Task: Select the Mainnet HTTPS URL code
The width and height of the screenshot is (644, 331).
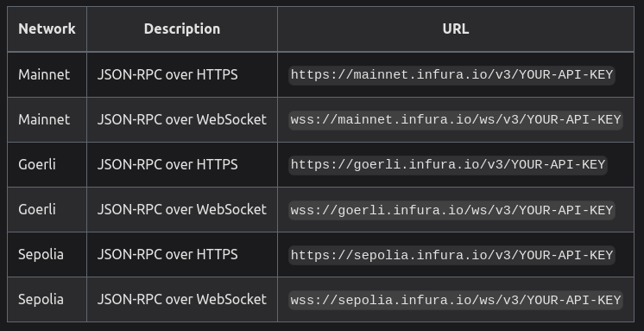Action: pyautogui.click(x=451, y=75)
